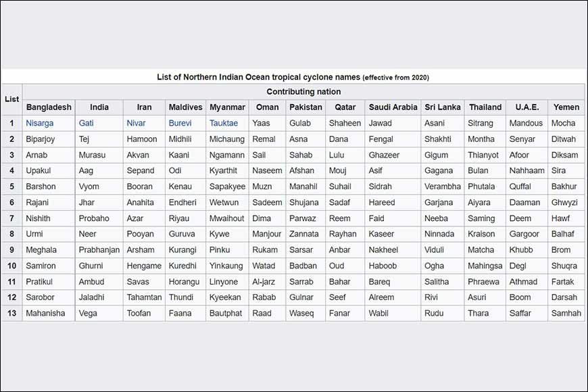Open the Tauktae link under Myanmar
The image size is (588, 392).
pos(224,123)
